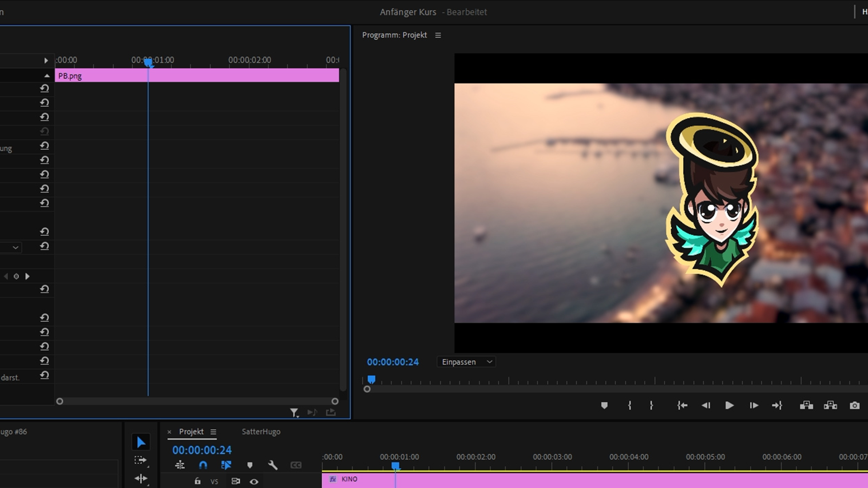The width and height of the screenshot is (868, 488).
Task: Click left zoom handle of effect controls scrollbar
Action: click(59, 401)
